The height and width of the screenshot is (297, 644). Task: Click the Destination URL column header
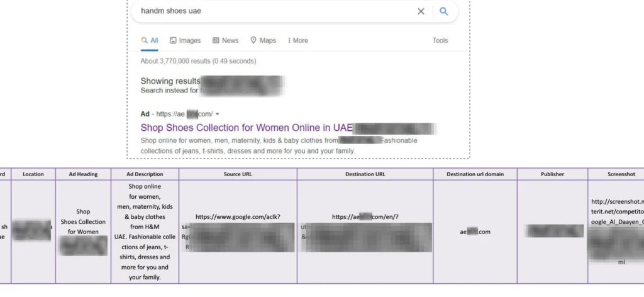click(x=365, y=174)
